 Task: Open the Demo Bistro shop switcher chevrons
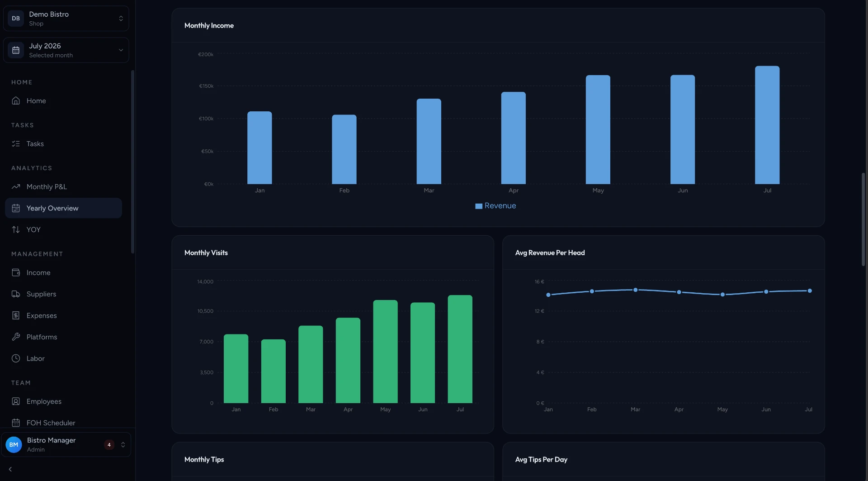tap(121, 19)
